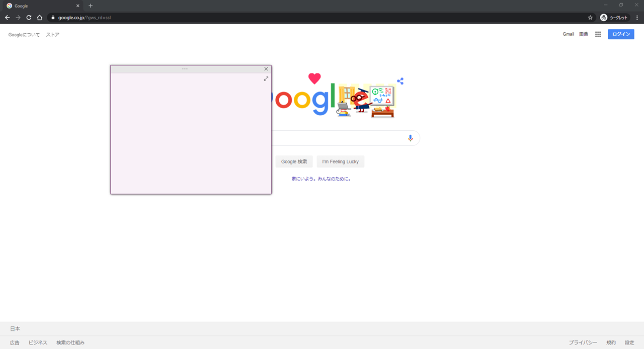Select the Google browser tab
644x349 pixels.
tap(43, 6)
